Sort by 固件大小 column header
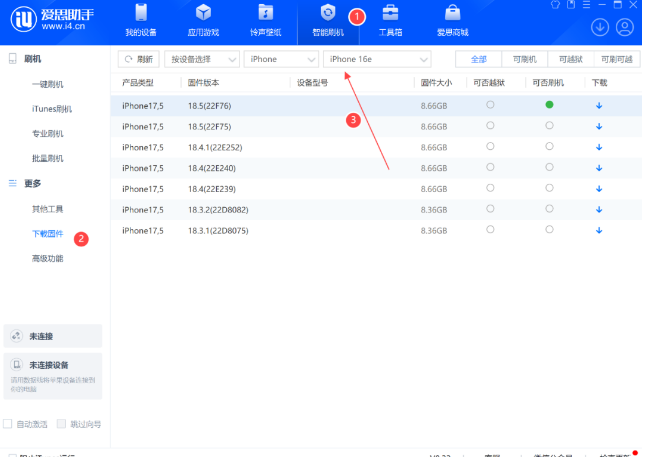The height and width of the screenshot is (457, 646). tap(436, 82)
